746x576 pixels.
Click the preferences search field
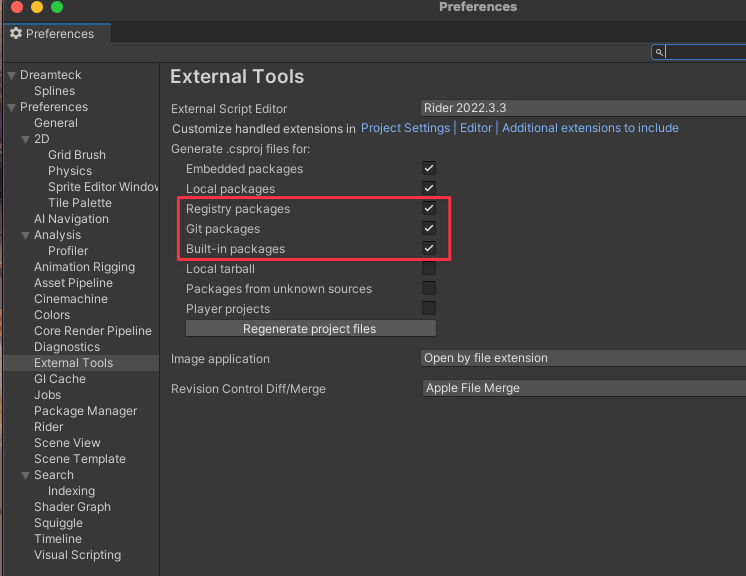click(705, 52)
